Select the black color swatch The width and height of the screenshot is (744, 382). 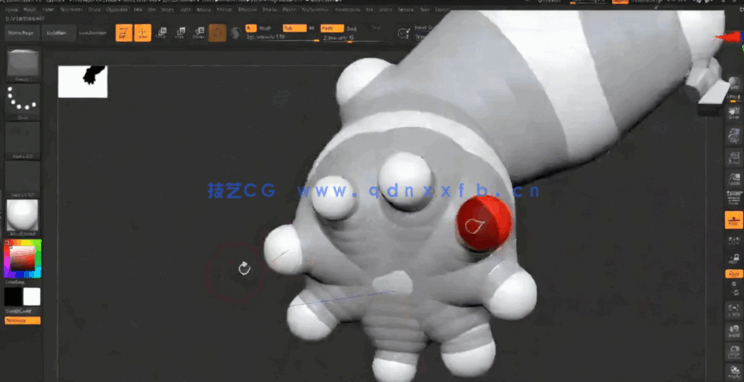point(13,297)
